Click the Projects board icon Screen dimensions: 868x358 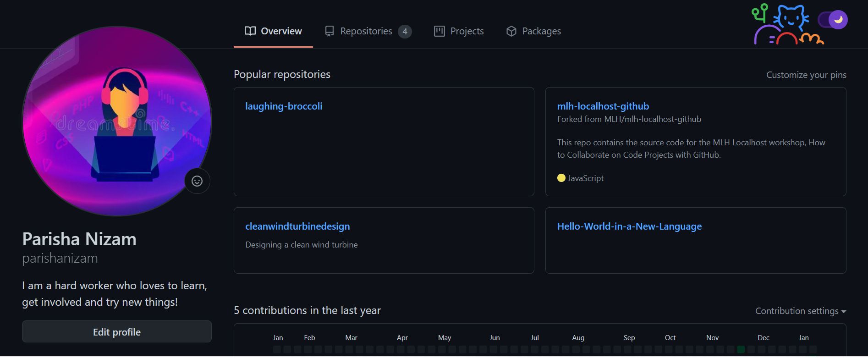(x=439, y=31)
